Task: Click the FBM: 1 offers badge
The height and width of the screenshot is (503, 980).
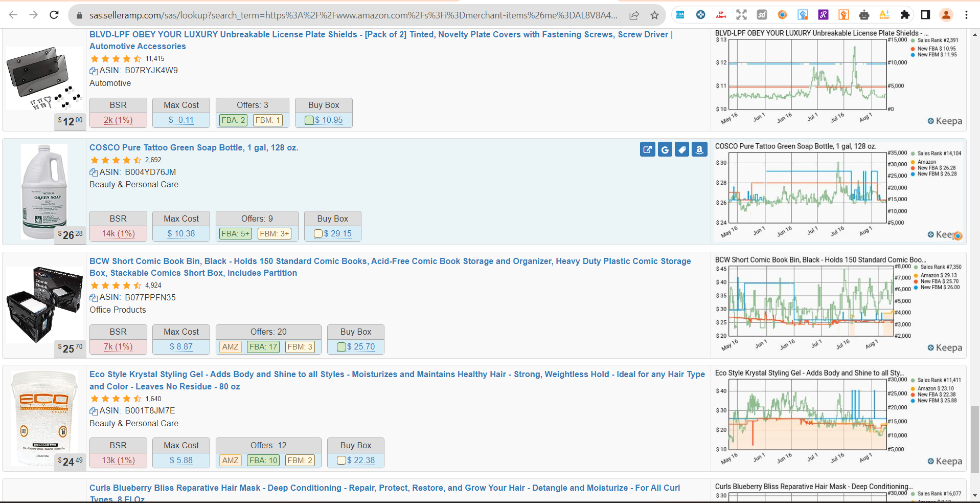Action: click(x=268, y=120)
